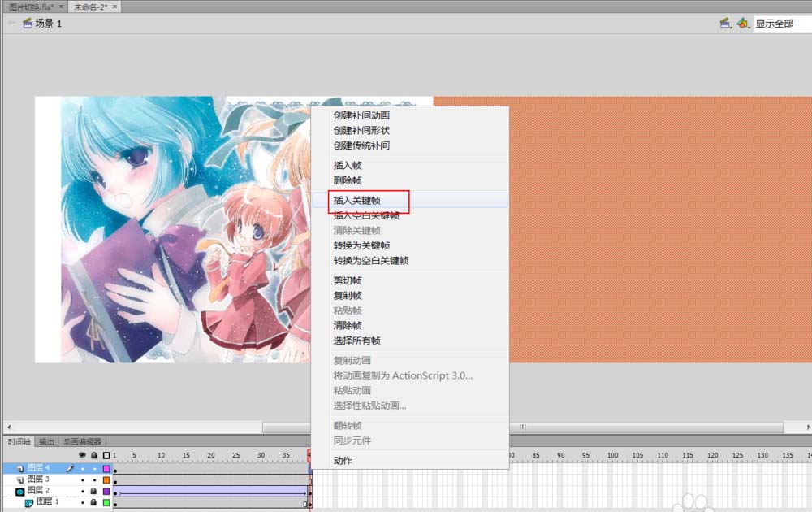812x512 pixels.
Task: Choose 插入空白关键帧 from context menu
Action: [x=366, y=215]
